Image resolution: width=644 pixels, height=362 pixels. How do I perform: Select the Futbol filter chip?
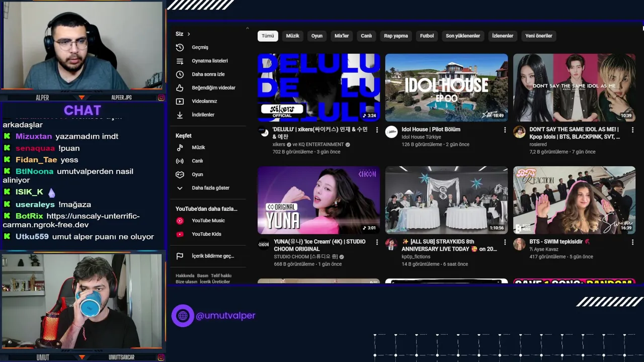(427, 36)
